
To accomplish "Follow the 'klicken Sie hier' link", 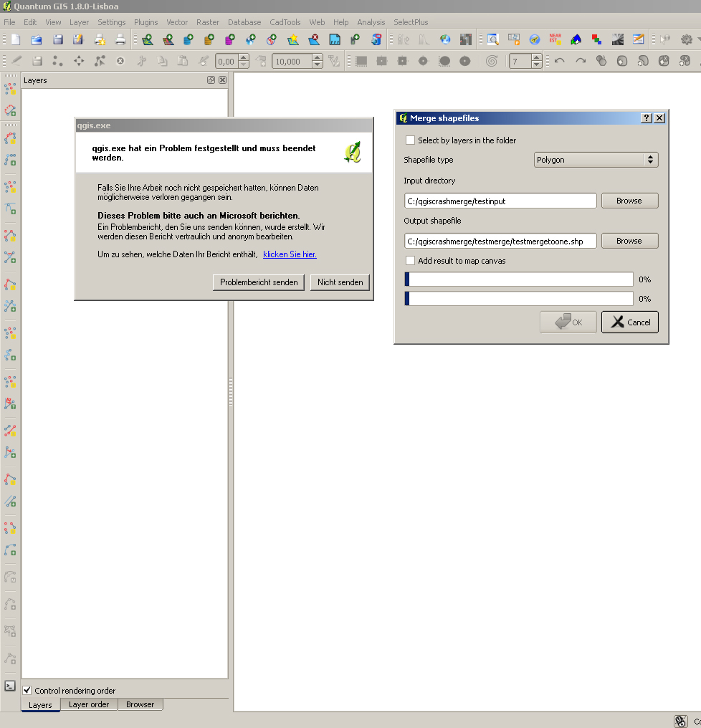I will (290, 254).
